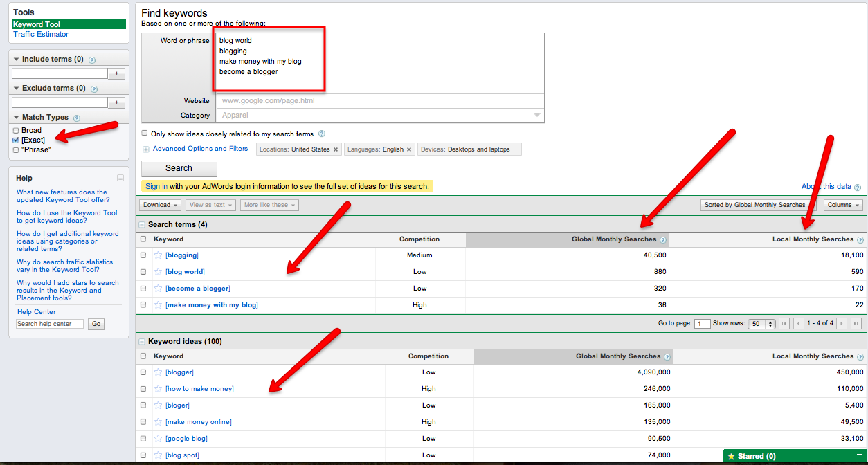This screenshot has width=868, height=465.
Task: Uncheck the [Exact] match type
Action: [16, 140]
